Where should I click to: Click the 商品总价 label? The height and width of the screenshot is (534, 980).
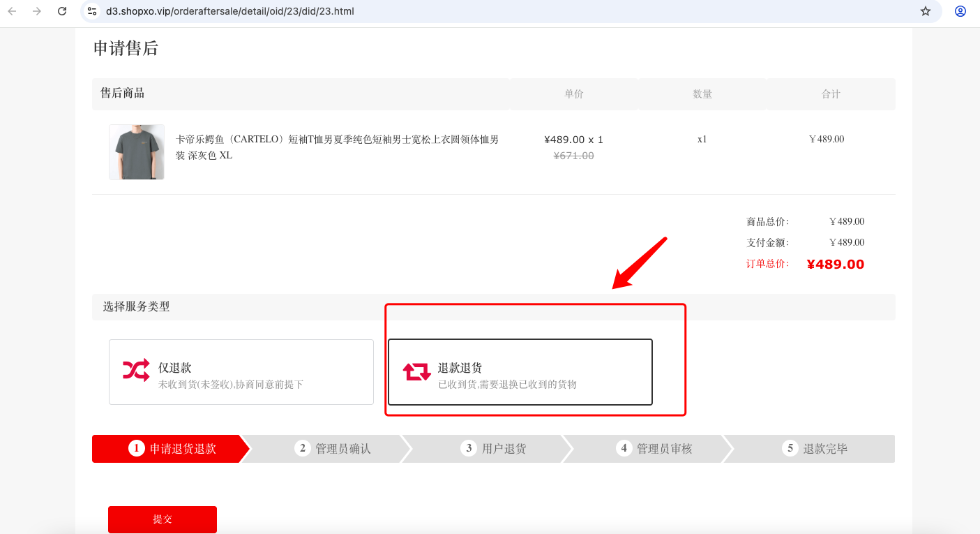pos(768,222)
